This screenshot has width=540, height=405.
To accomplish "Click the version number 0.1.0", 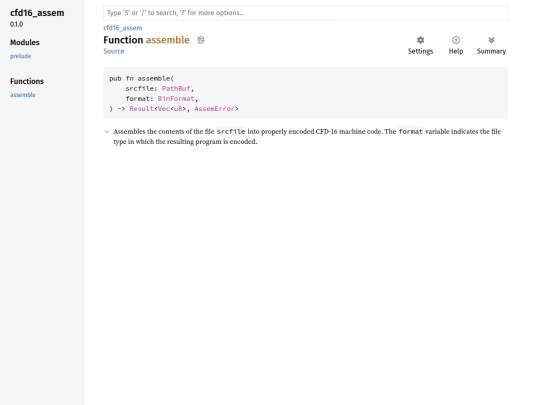I will [x=17, y=24].
